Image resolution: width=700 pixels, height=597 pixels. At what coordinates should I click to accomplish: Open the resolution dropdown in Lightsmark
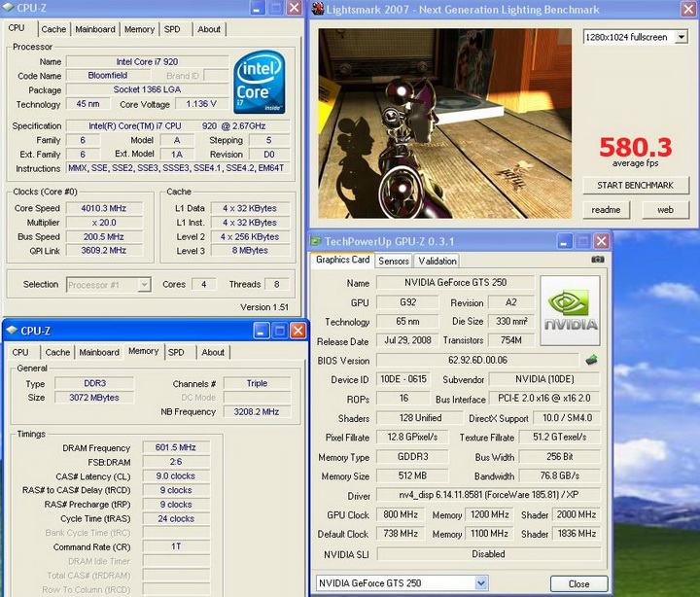pos(682,37)
